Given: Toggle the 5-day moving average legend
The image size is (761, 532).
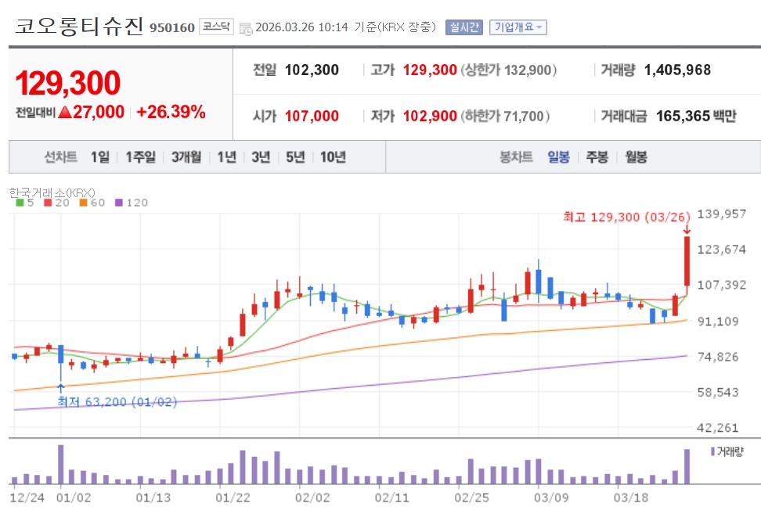Looking at the screenshot, I should click(x=25, y=203).
